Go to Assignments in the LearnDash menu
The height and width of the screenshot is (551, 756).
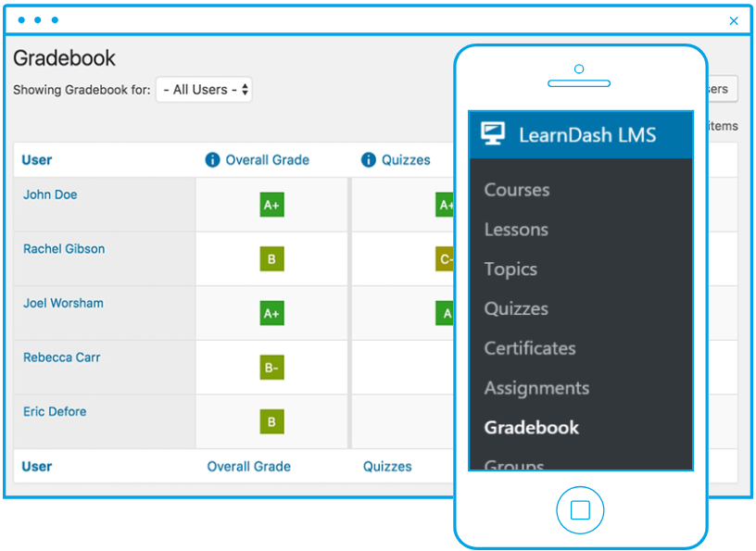coord(536,388)
